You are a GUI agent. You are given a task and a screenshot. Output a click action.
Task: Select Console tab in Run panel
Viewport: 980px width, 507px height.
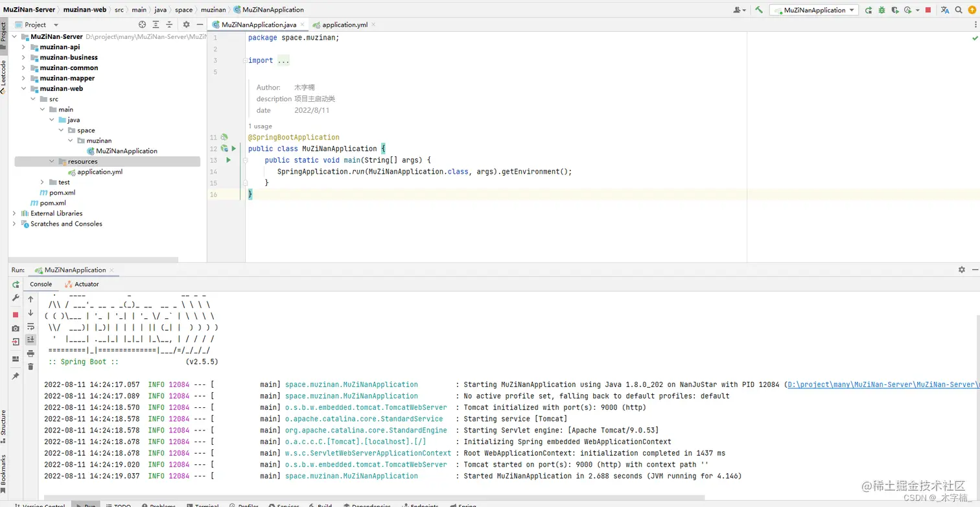click(x=41, y=284)
